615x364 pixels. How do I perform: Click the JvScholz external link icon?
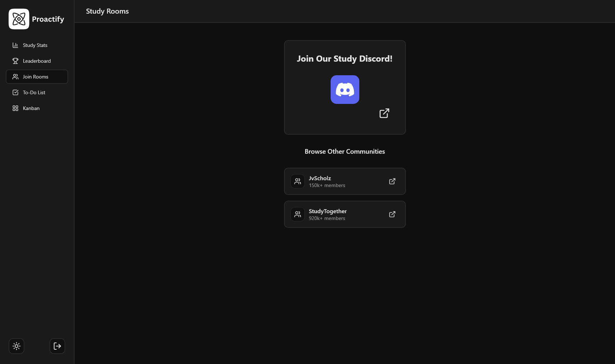pos(392,181)
